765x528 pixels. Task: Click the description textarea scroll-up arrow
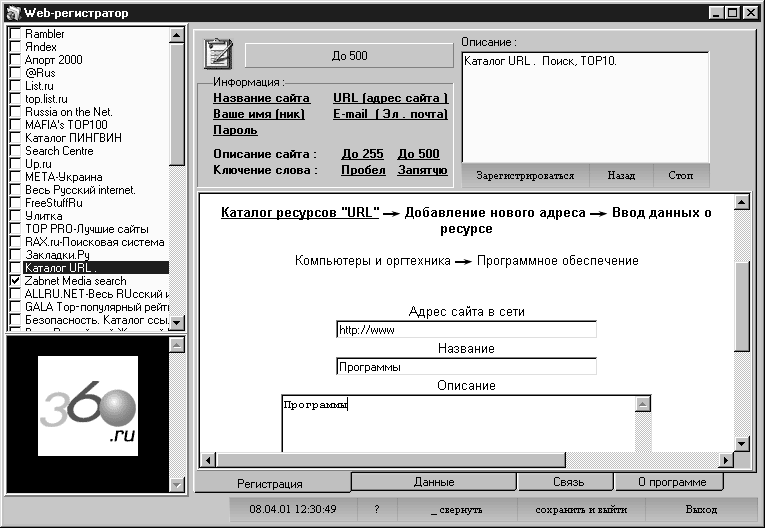tap(643, 404)
